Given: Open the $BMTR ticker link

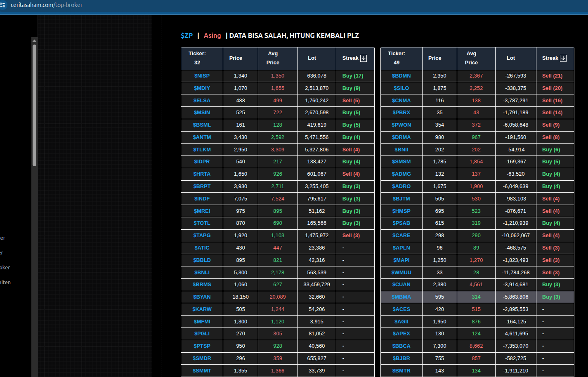Looking at the screenshot, I should point(401,371).
